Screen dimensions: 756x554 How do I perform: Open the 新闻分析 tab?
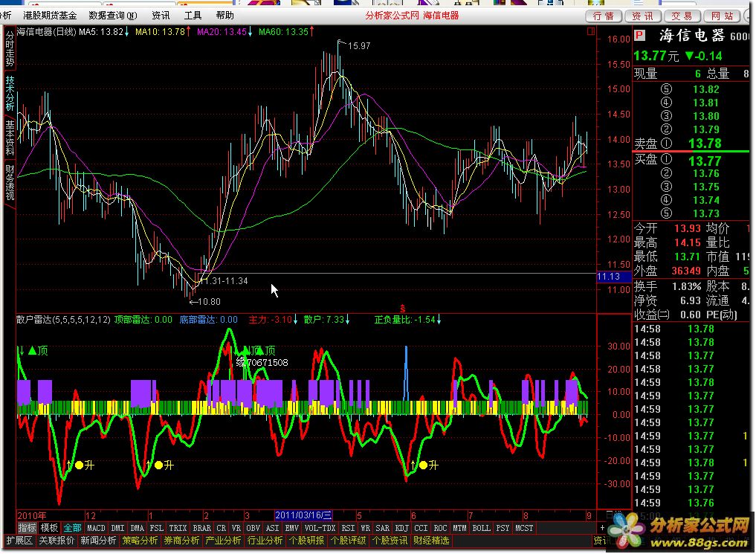coord(98,541)
